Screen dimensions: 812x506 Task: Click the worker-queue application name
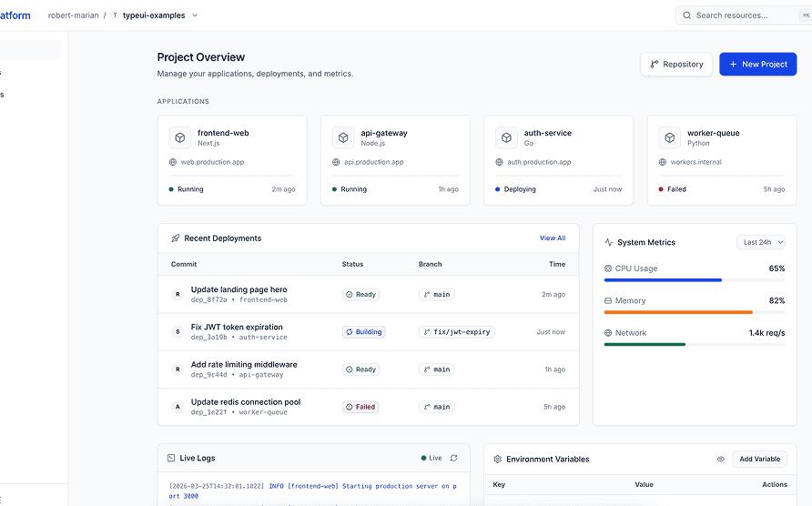[714, 133]
